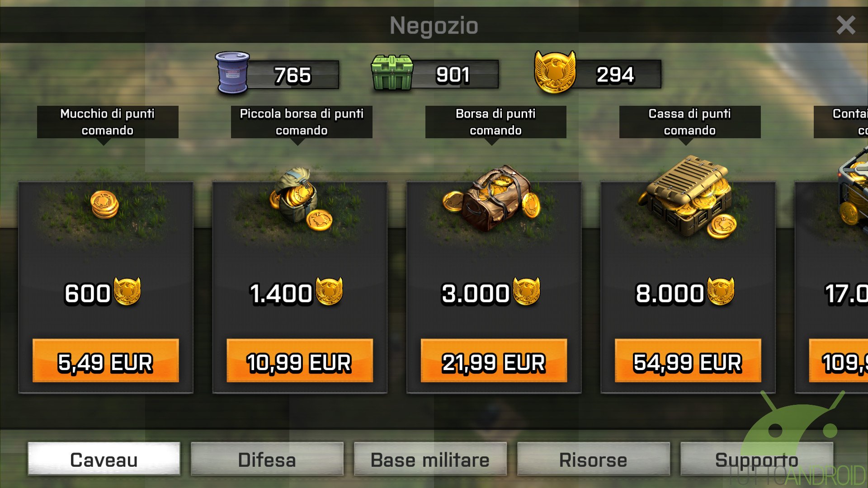This screenshot has height=488, width=868.
Task: Close the Negozio shop window
Action: 845,25
